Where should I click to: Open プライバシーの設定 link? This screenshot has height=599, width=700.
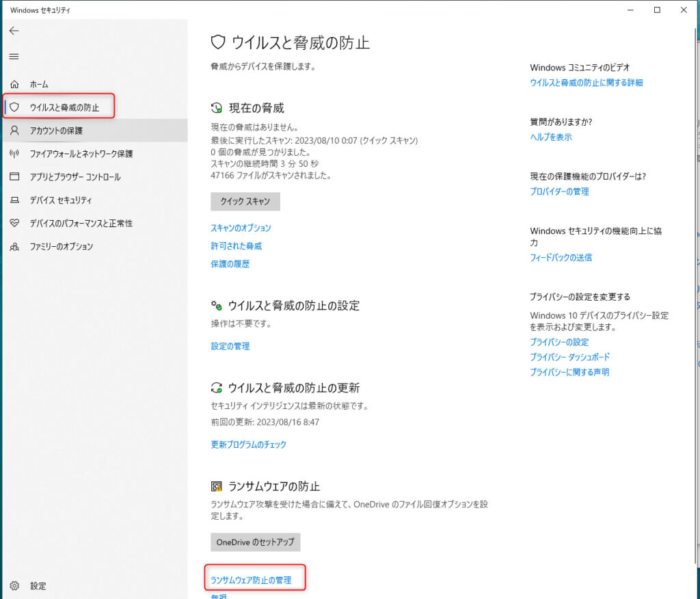pyautogui.click(x=559, y=342)
